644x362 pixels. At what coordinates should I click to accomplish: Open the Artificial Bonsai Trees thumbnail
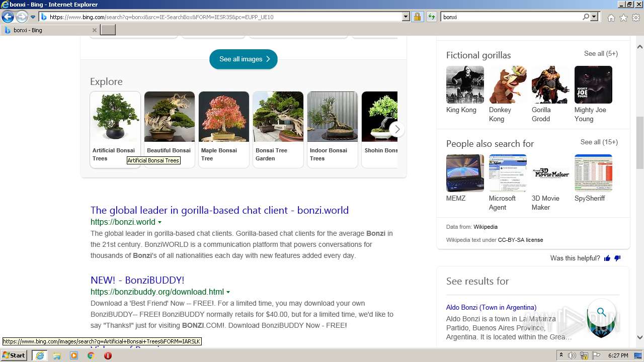pos(115,117)
